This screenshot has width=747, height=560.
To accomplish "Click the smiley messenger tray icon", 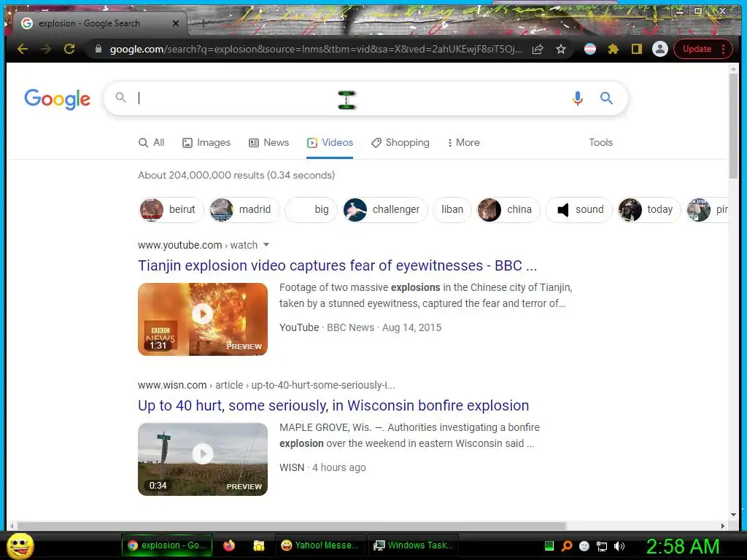I will point(584,546).
